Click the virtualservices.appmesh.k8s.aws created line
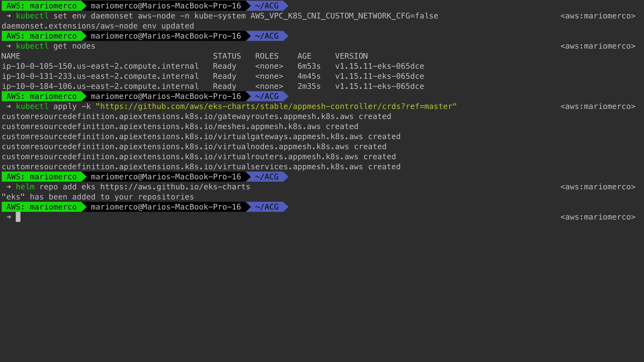This screenshot has height=362, width=644. 201,167
